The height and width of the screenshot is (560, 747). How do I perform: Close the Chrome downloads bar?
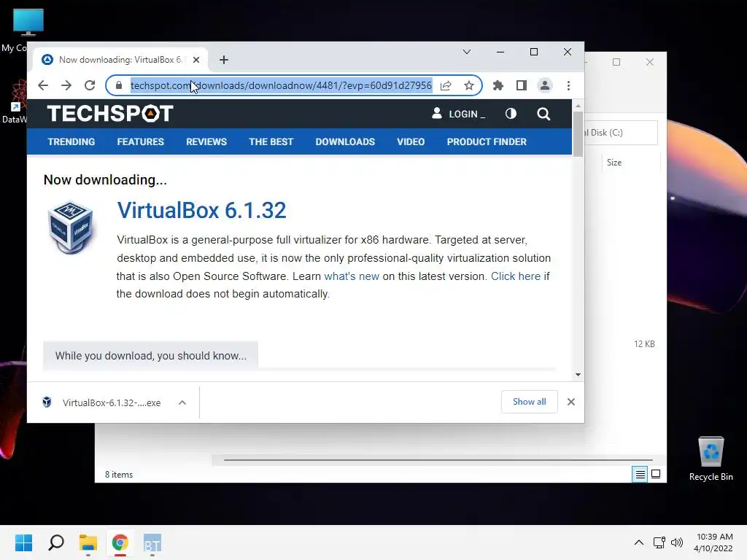pyautogui.click(x=571, y=402)
